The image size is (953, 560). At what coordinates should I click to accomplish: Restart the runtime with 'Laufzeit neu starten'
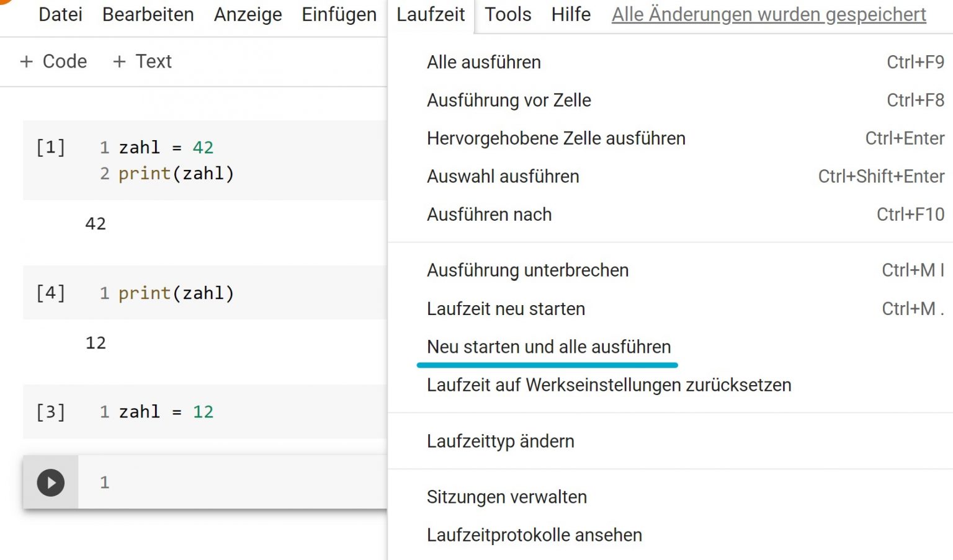coord(506,308)
